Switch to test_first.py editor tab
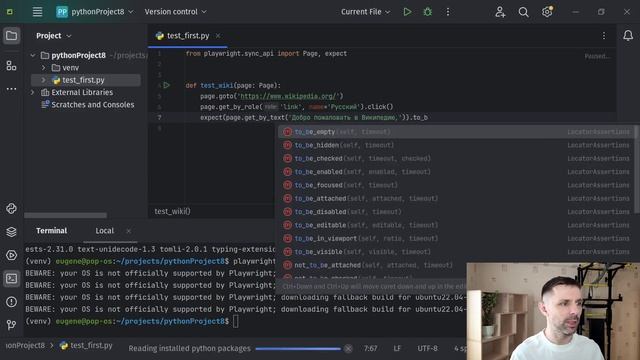The image size is (640, 360). click(x=188, y=36)
